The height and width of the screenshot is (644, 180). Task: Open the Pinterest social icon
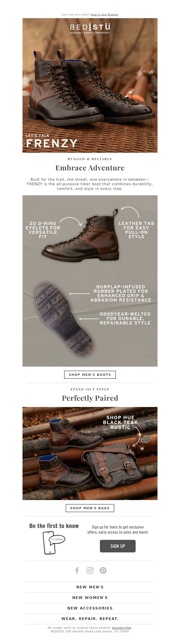tap(103, 570)
